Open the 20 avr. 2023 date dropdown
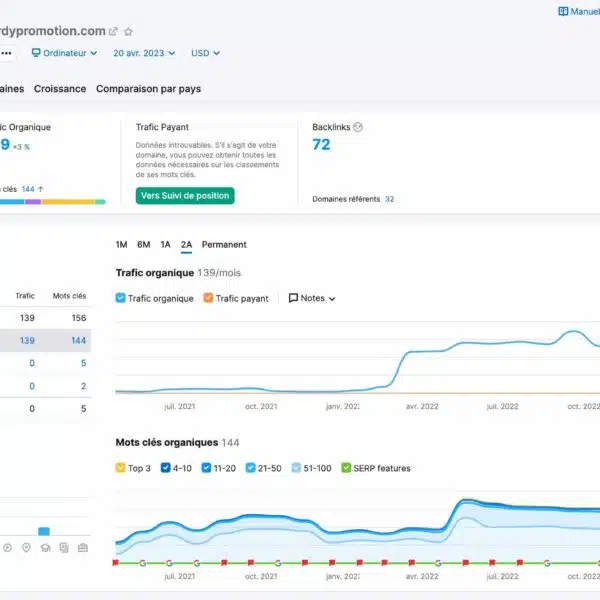 (x=144, y=53)
